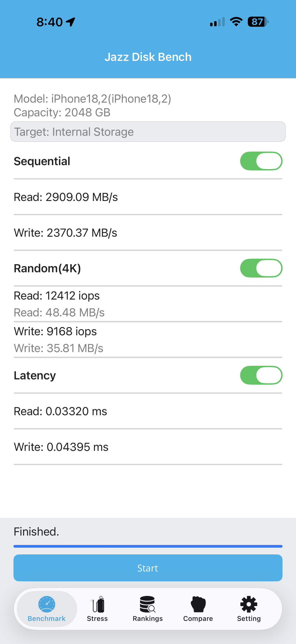Open the Stress test tank icon
This screenshot has width=296, height=644.
98,604
